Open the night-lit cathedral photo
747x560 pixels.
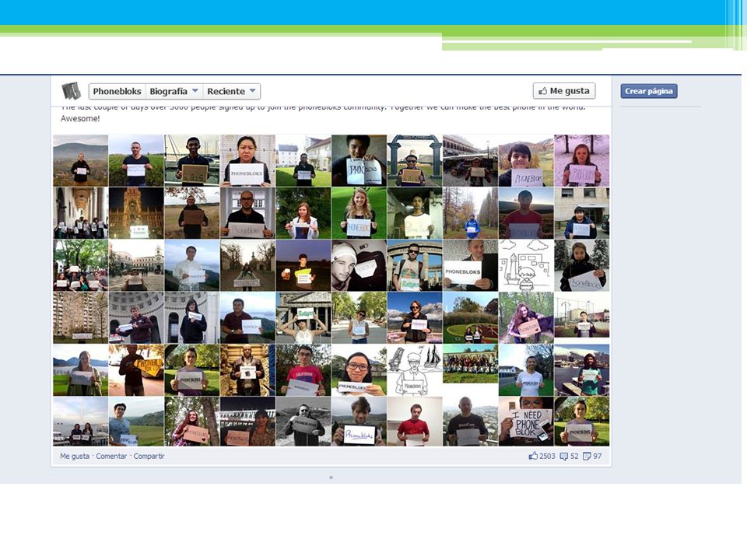coord(136,213)
